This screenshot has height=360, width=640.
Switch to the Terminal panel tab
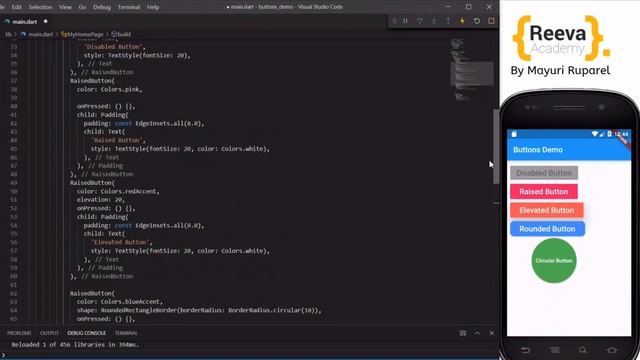[x=126, y=333]
